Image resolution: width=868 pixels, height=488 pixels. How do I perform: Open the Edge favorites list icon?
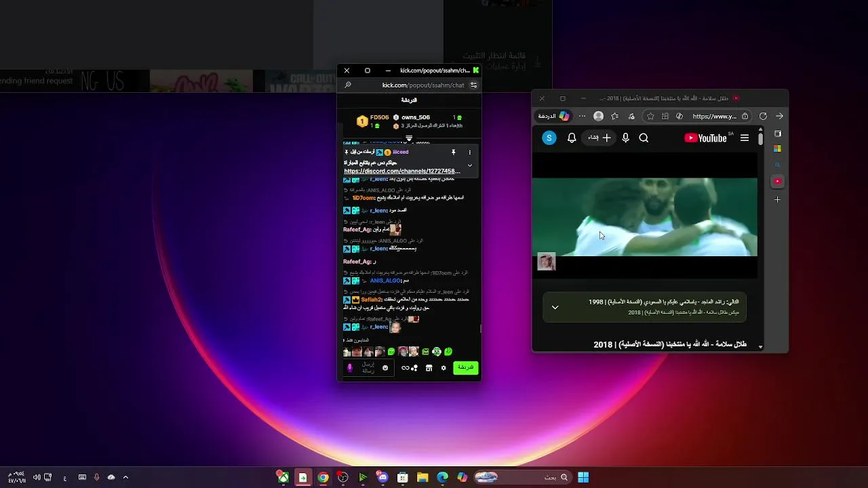(614, 117)
